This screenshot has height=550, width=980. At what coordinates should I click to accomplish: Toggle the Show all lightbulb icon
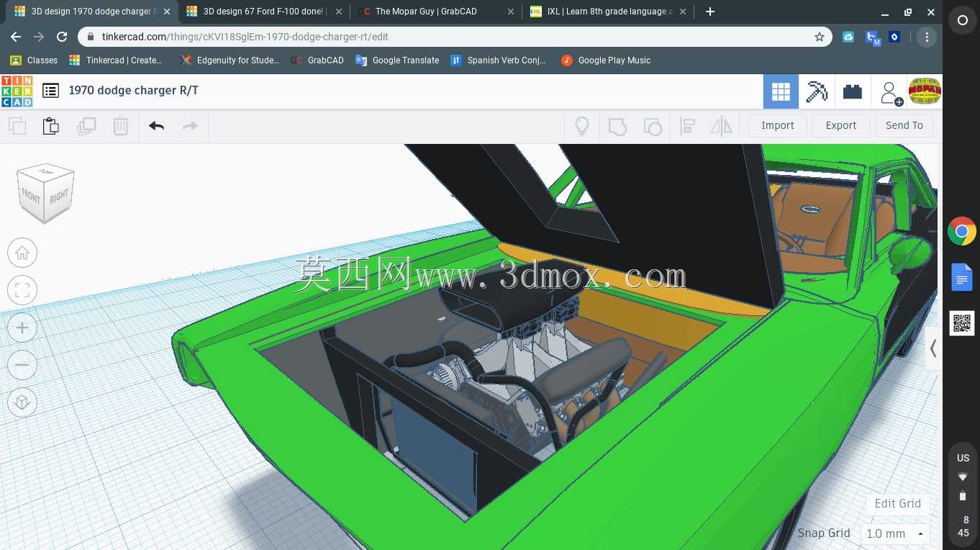pos(582,126)
